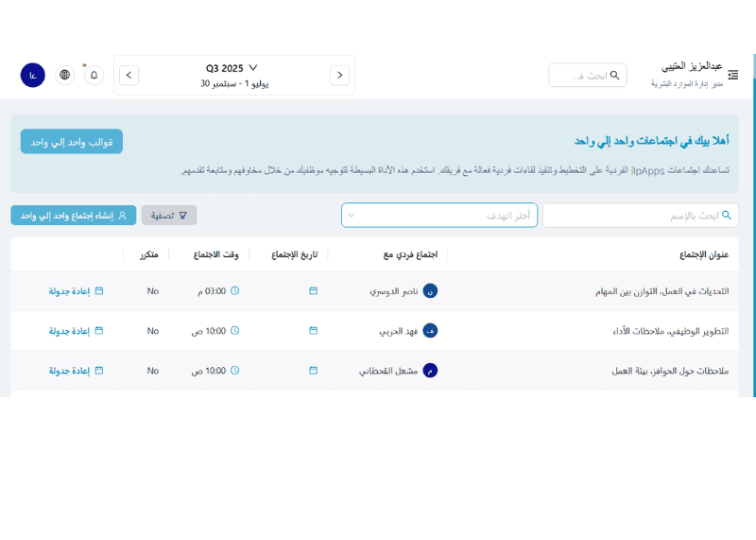This screenshot has width=756, height=540.
Task: Click the تصفية filter button
Action: 169,216
